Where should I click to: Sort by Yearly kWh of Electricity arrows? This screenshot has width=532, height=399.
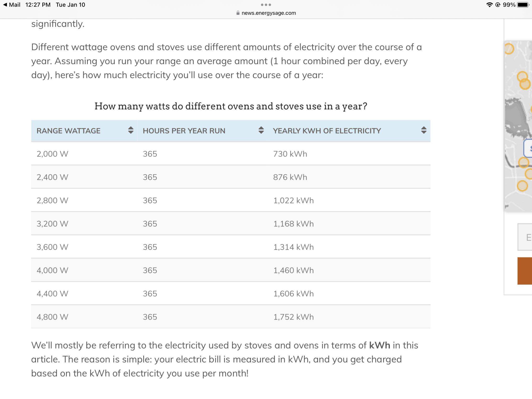424,130
